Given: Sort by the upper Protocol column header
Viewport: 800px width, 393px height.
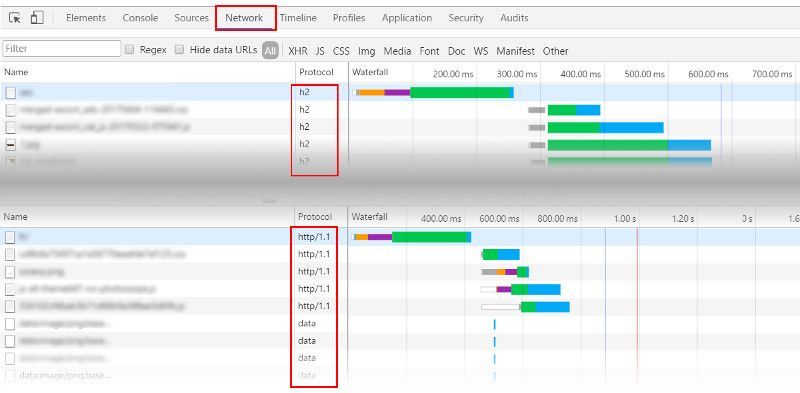Looking at the screenshot, I should (316, 72).
